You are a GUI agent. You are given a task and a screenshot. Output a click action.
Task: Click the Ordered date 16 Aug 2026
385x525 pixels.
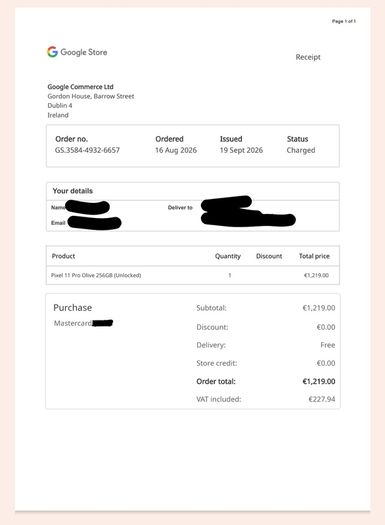[176, 150]
